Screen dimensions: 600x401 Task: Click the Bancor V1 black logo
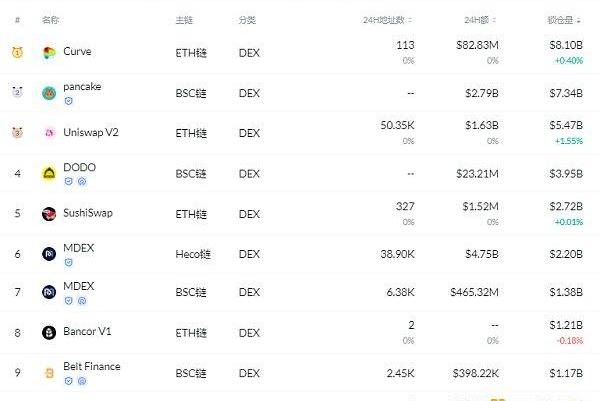49,333
